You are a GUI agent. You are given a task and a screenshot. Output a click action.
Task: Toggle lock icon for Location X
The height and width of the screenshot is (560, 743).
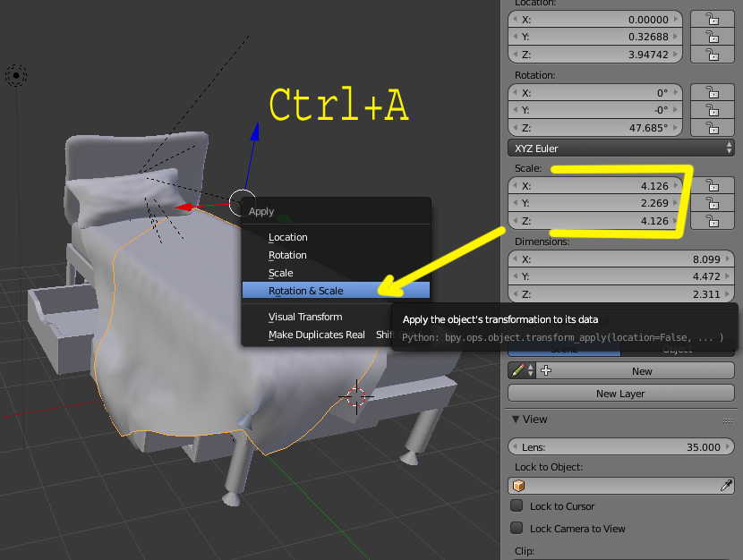[x=713, y=20]
